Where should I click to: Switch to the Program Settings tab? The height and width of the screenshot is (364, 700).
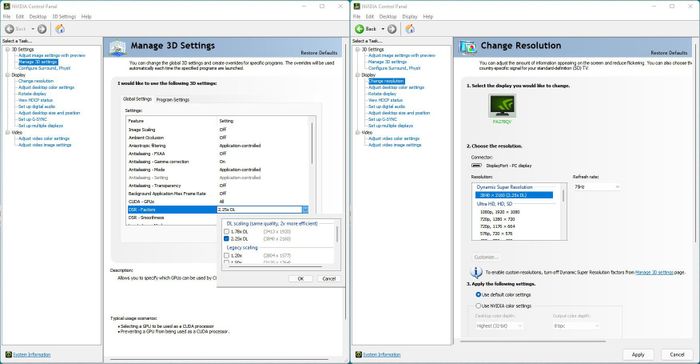click(173, 100)
